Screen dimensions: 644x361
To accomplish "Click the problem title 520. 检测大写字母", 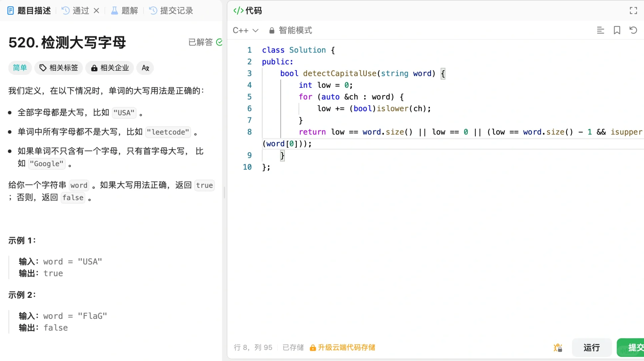I will pos(67,42).
